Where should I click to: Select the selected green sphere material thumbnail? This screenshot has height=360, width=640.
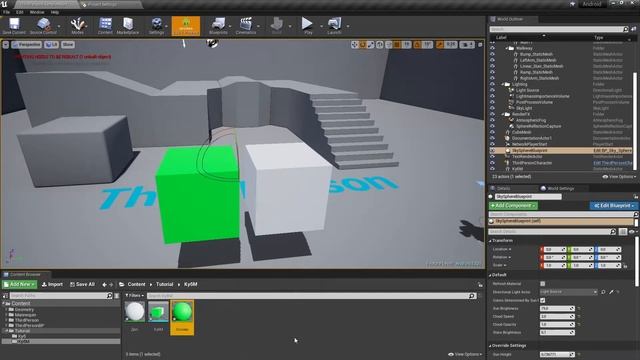182,311
